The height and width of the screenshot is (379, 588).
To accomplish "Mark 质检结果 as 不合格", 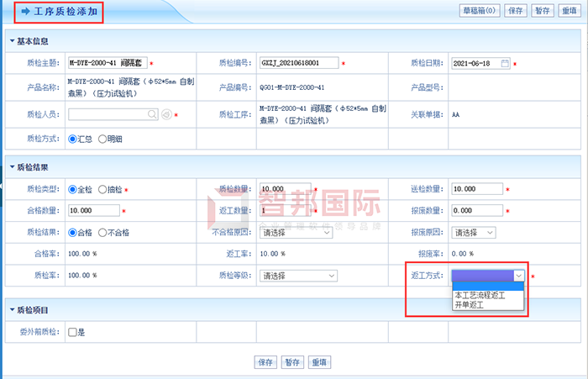I will click(102, 233).
